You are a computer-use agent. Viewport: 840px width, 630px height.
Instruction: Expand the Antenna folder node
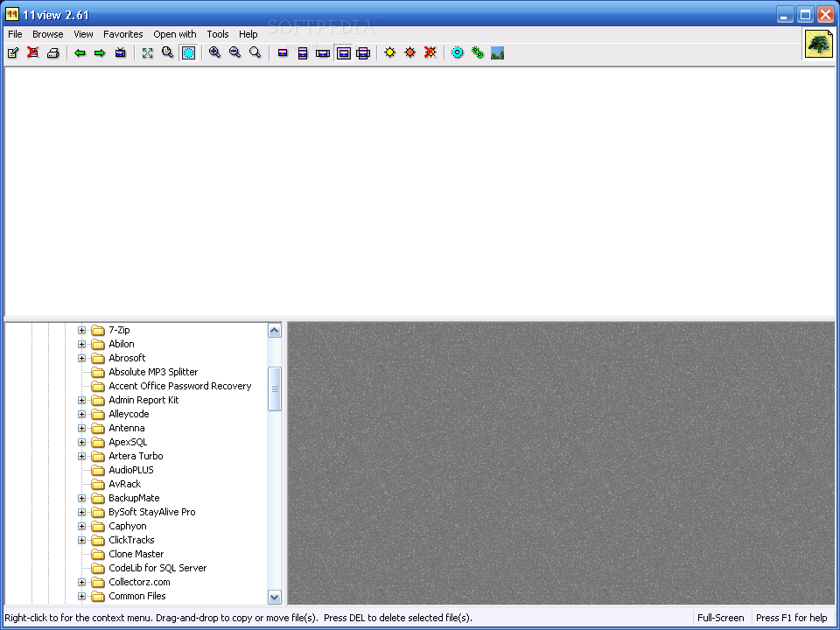(81, 428)
